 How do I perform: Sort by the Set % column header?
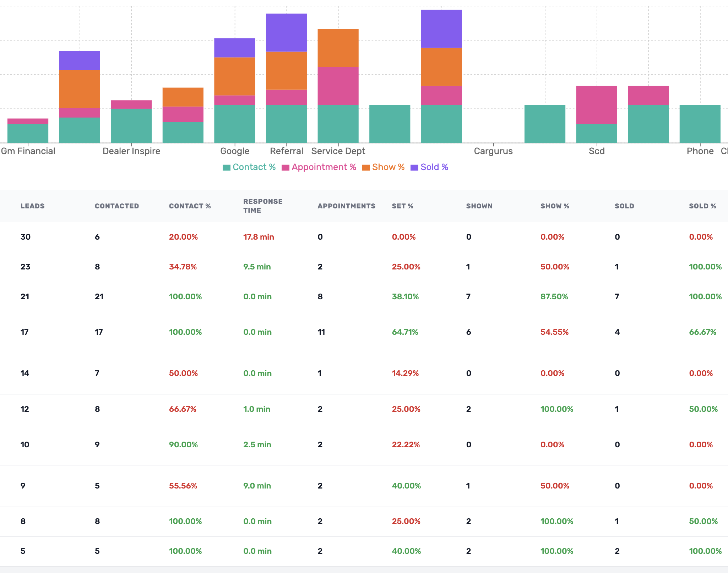[x=402, y=206]
